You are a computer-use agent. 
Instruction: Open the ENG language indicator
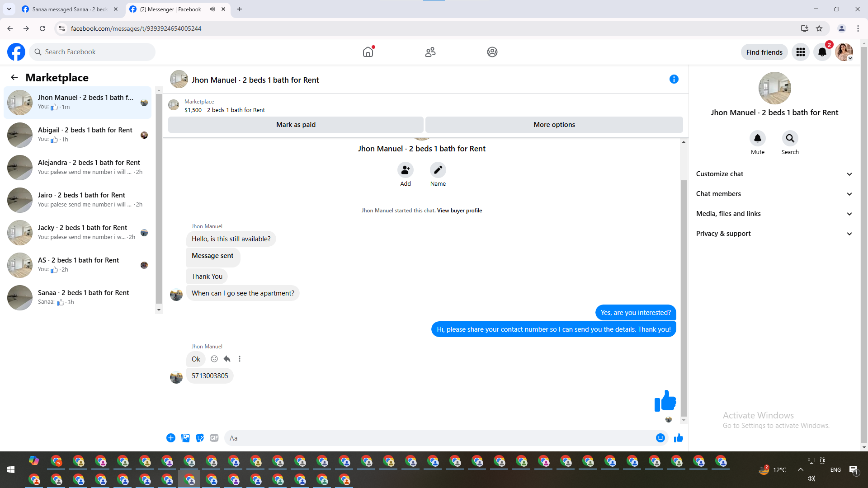[x=835, y=470]
